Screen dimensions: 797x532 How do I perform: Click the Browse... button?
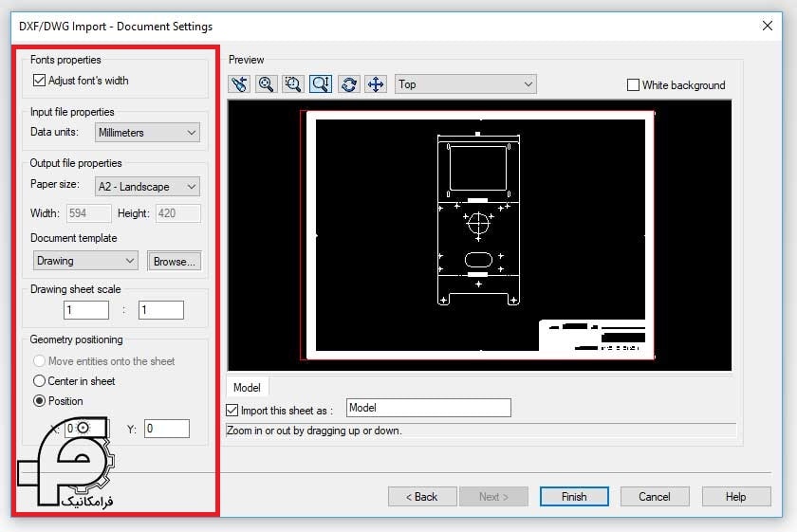[x=175, y=261]
